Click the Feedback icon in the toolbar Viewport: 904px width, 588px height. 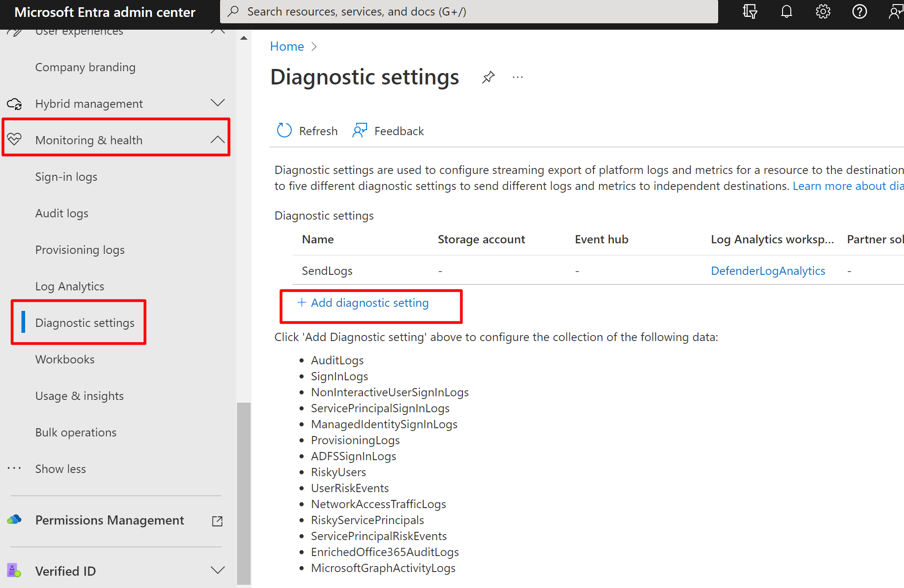click(360, 131)
